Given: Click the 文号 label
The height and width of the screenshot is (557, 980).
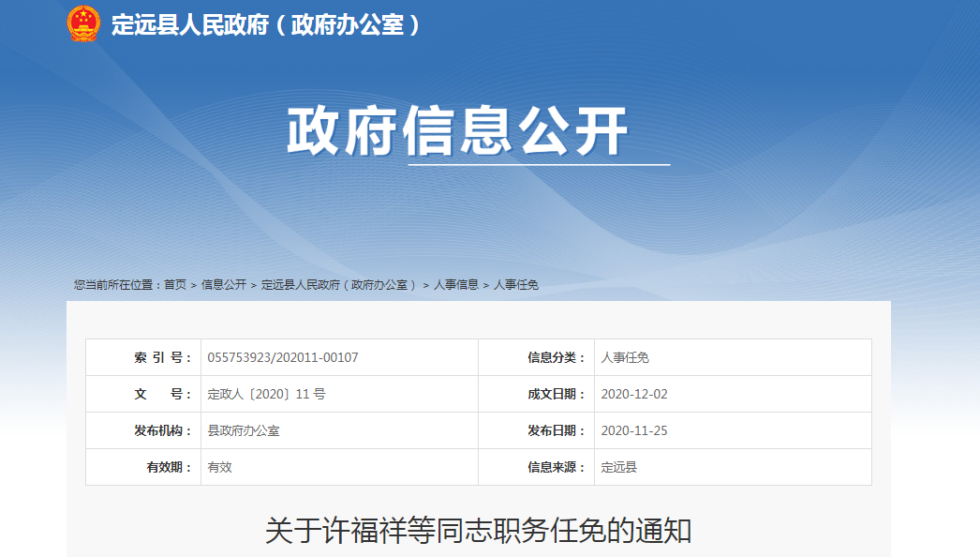Looking at the screenshot, I should (162, 394).
